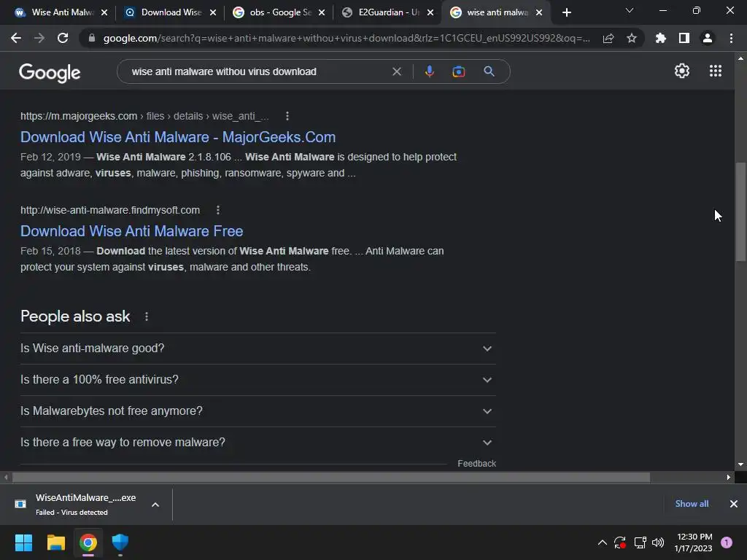747x560 pixels.
Task: Show all downloads
Action: (692, 504)
